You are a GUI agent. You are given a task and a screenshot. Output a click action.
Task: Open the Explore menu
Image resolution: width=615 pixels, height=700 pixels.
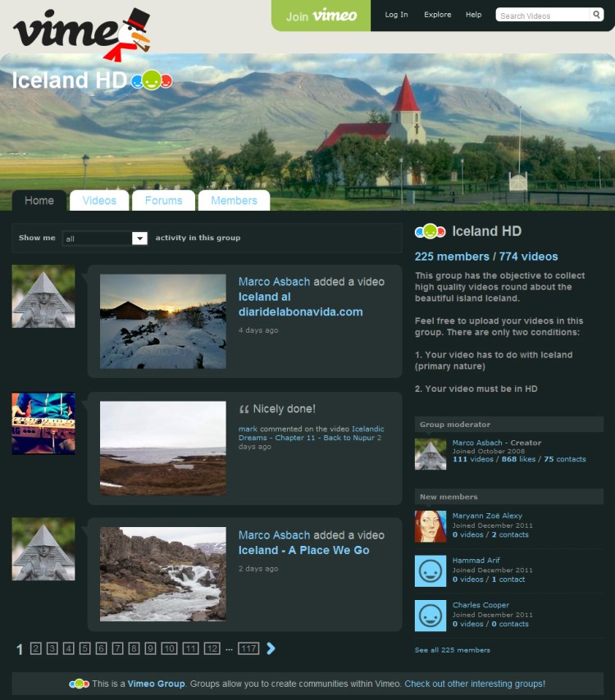(x=437, y=15)
